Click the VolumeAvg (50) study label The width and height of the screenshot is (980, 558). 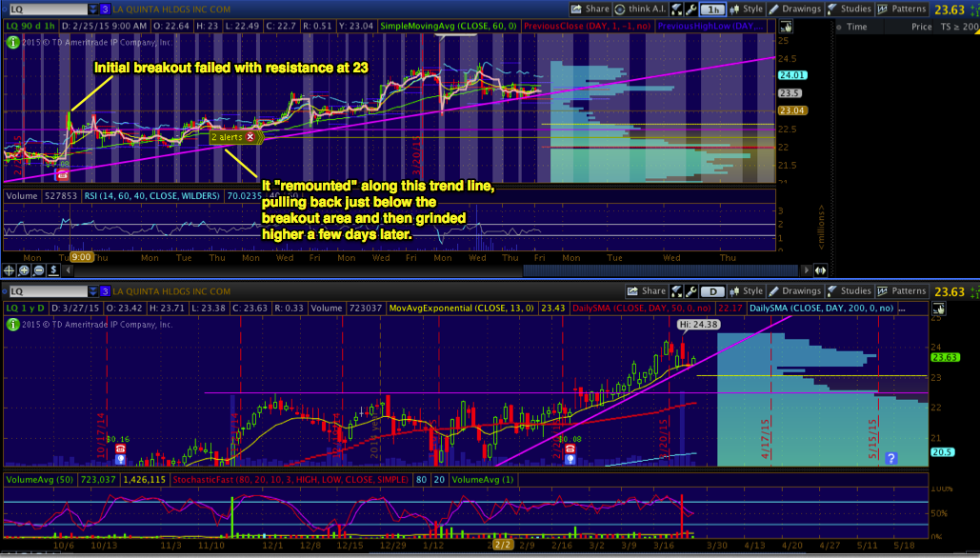click(x=39, y=480)
